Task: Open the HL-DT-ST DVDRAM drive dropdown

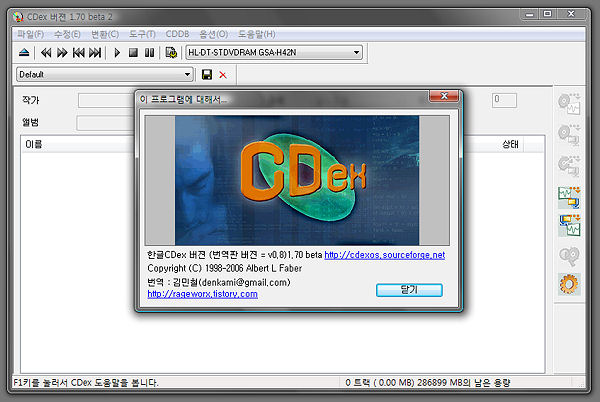Action: [x=274, y=52]
